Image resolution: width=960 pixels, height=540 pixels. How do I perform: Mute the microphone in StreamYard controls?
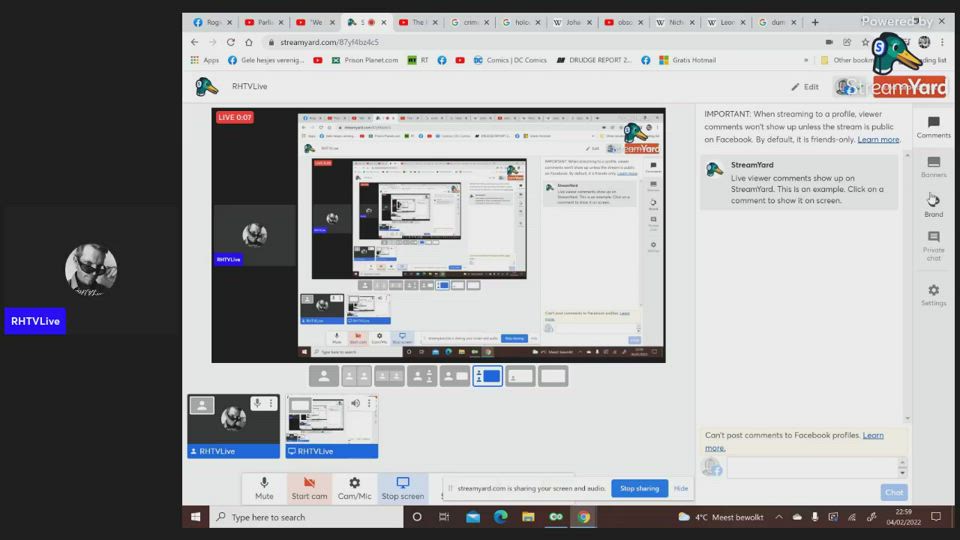click(x=264, y=488)
